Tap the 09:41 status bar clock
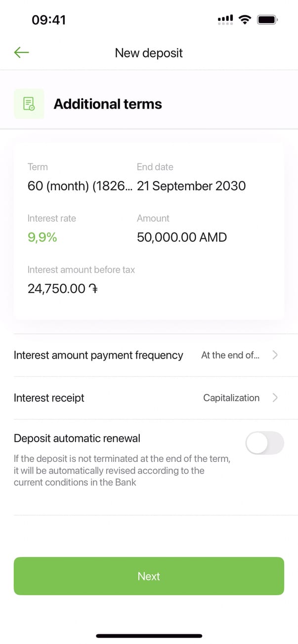Screen dimensions: 298x644 (x=48, y=20)
